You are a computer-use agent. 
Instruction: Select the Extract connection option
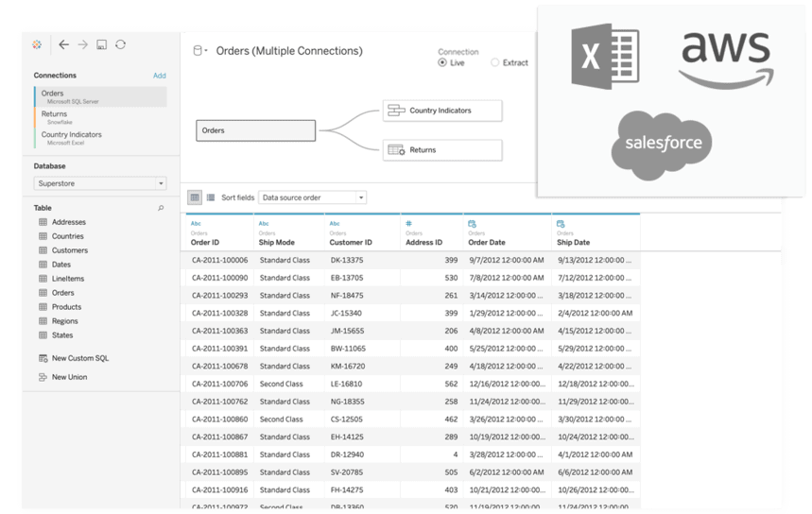click(x=494, y=63)
